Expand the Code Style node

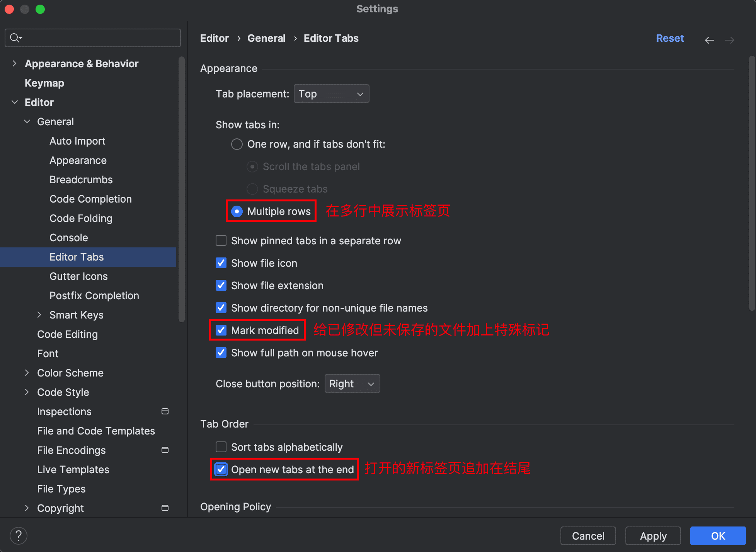click(x=27, y=392)
